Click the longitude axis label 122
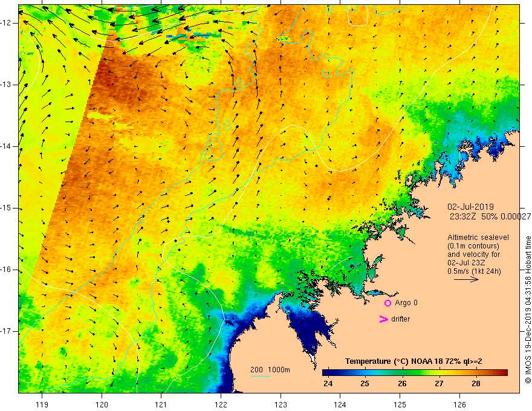The image size is (532, 411). point(221,404)
